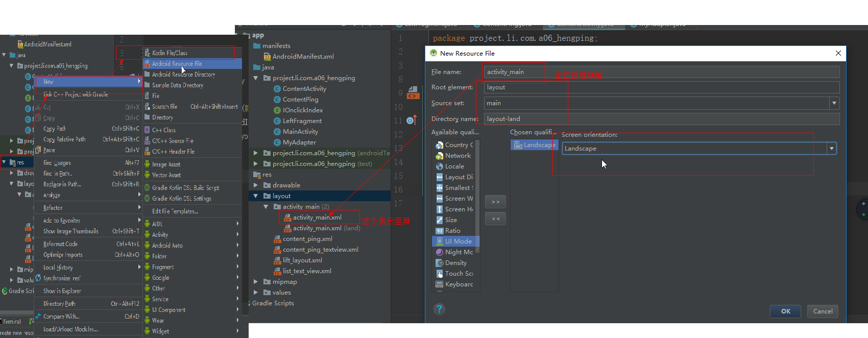Open the Source set dropdown arrow
The height and width of the screenshot is (338, 868).
tap(834, 103)
